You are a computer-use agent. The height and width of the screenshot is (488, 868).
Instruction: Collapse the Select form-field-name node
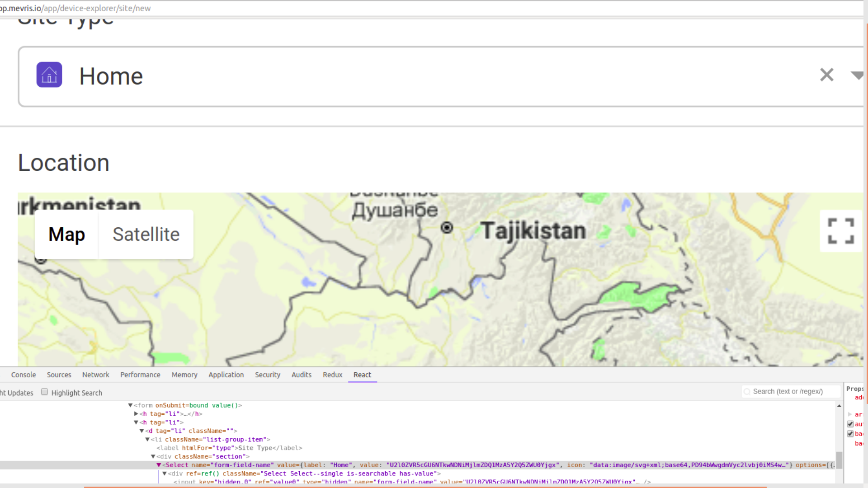159,465
